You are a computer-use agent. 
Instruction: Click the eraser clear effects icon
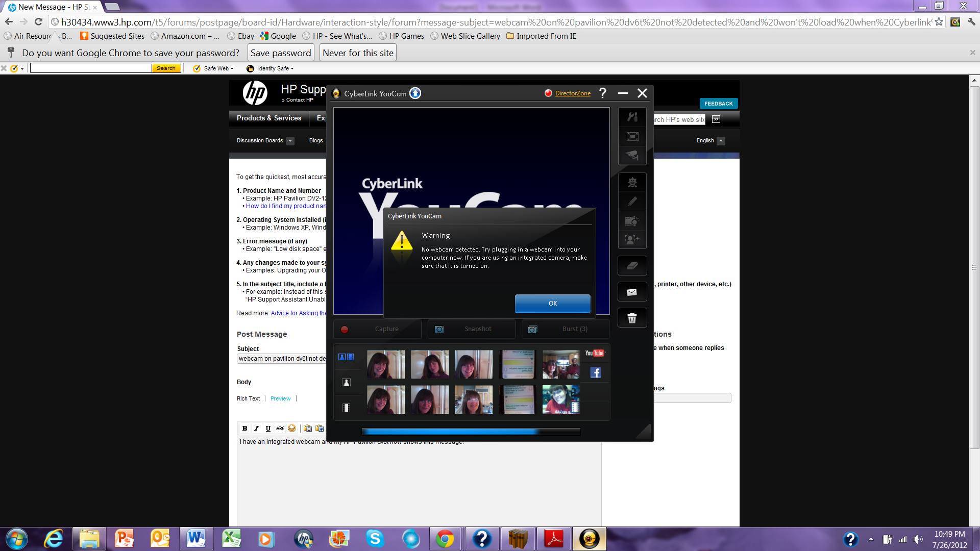point(632,266)
